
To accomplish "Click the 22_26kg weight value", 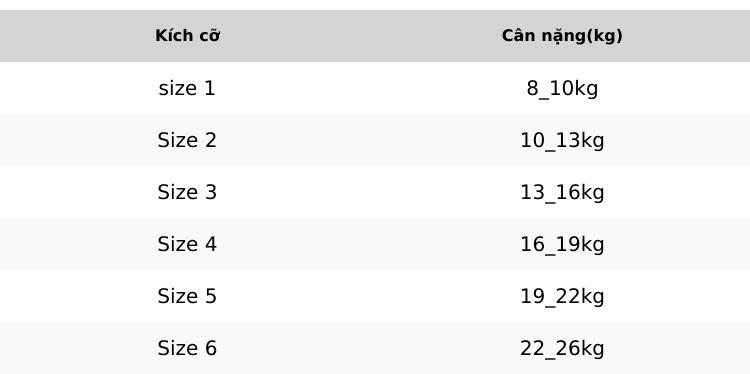I will 562,349.
